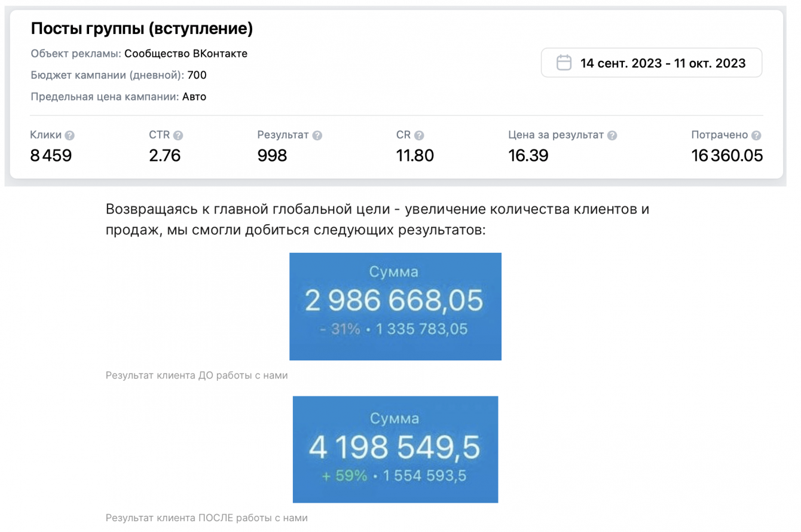Image resolution: width=801 pixels, height=532 pixels.
Task: Click the caption Результат клиента ПОСЛЕ работы с нами
Action: coord(206,518)
